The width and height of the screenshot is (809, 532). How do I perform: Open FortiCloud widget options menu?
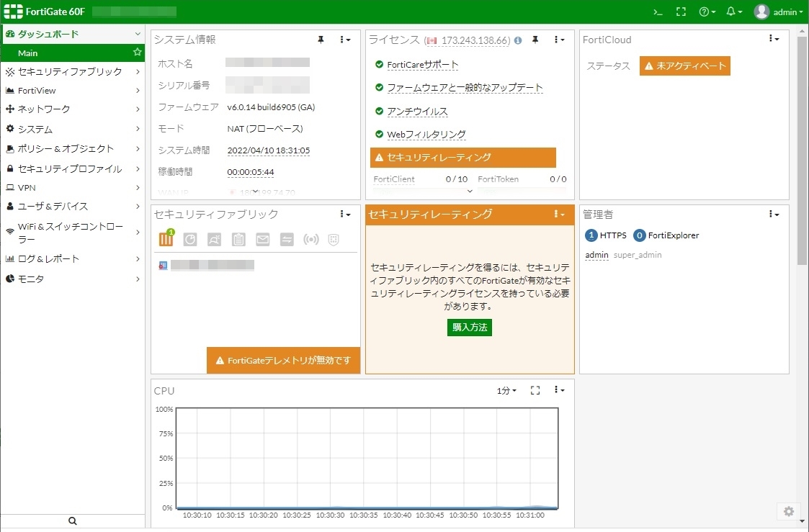(x=774, y=39)
